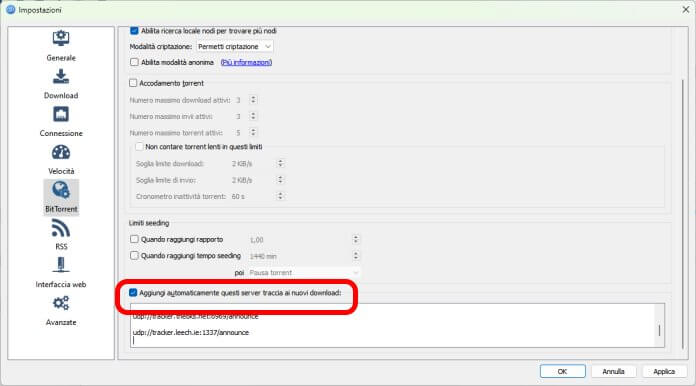This screenshot has width=696, height=386.
Task: Adjust seeding time 1440 min stepper
Action: coord(356,256)
